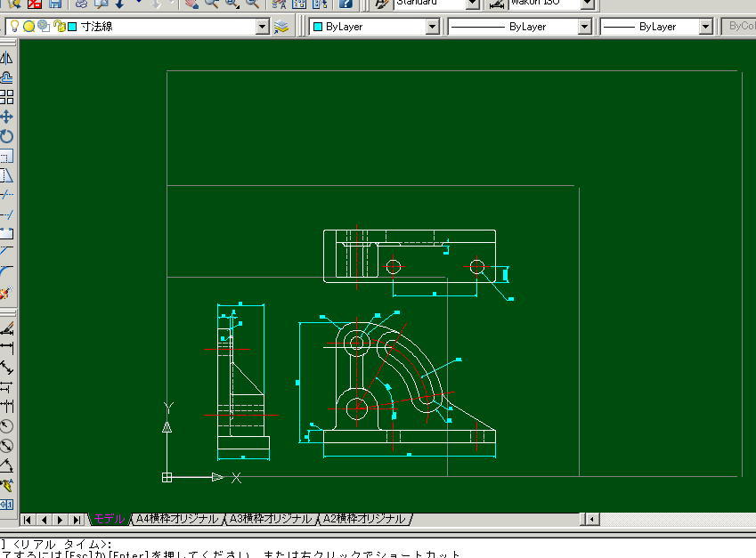The width and height of the screenshot is (756, 558).
Task: Expand the ByLayer linetype dropdown
Action: pyautogui.click(x=584, y=27)
